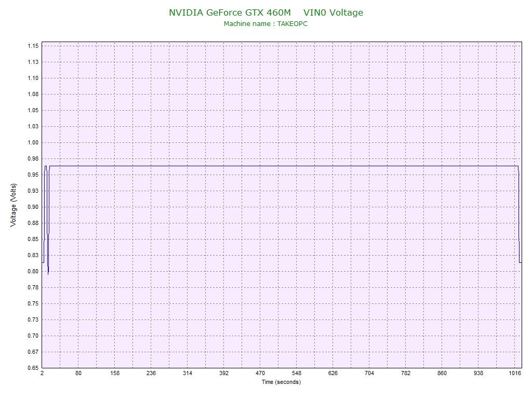The height and width of the screenshot is (399, 532).
Task: Click the 1.13 voltage axis value
Action: click(x=33, y=62)
